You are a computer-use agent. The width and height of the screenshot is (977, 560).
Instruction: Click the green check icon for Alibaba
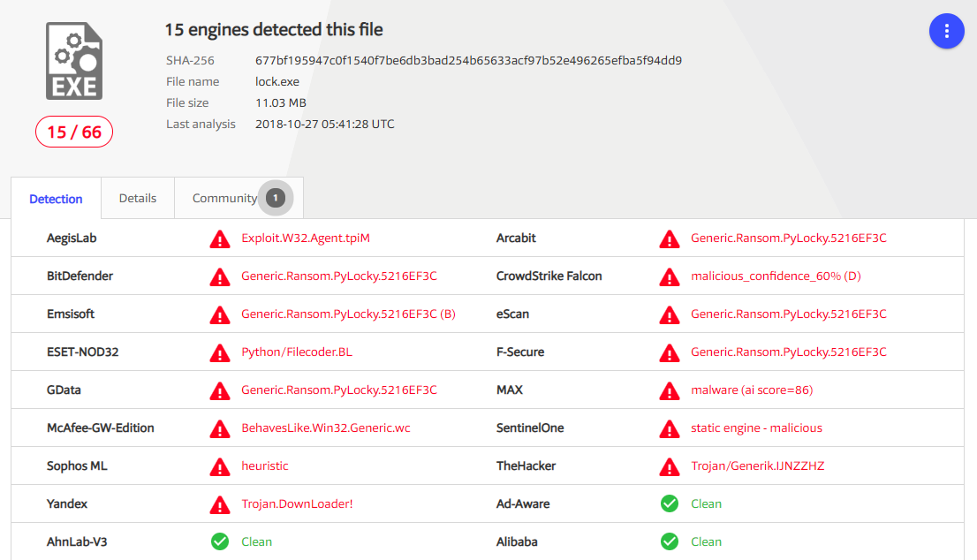point(670,541)
